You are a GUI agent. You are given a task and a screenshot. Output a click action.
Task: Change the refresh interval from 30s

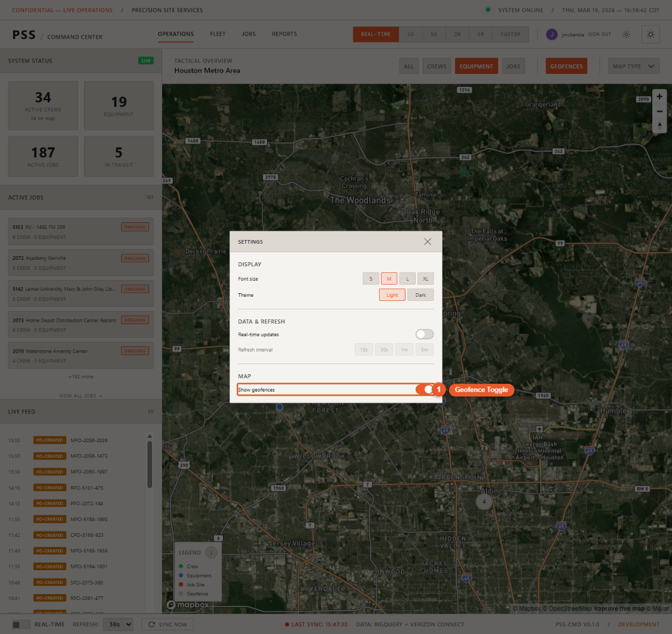tap(117, 624)
